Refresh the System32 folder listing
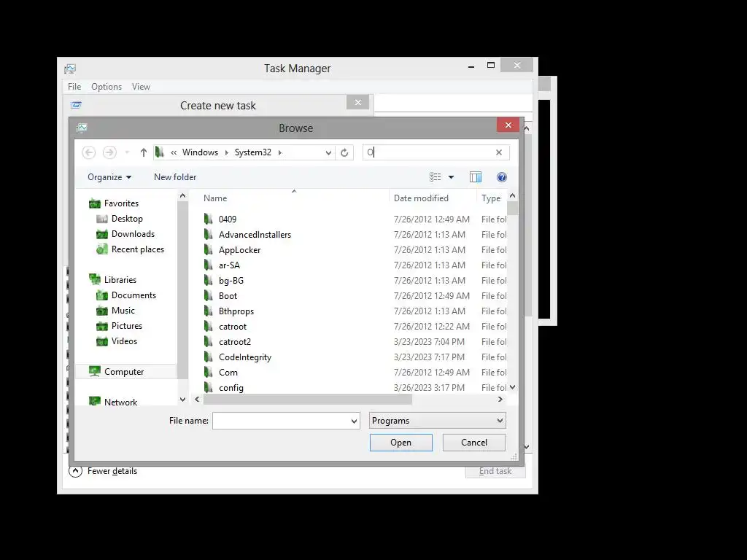Screen dimensions: 747x560 (344, 152)
